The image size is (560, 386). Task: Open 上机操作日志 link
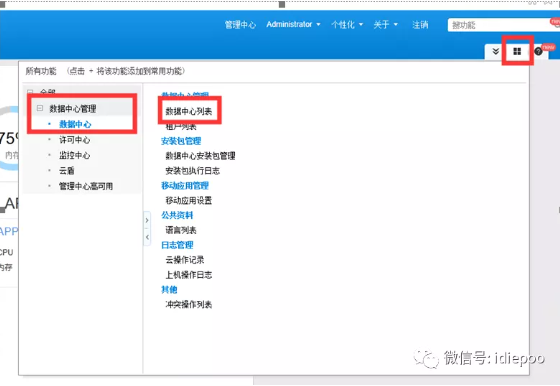point(189,275)
